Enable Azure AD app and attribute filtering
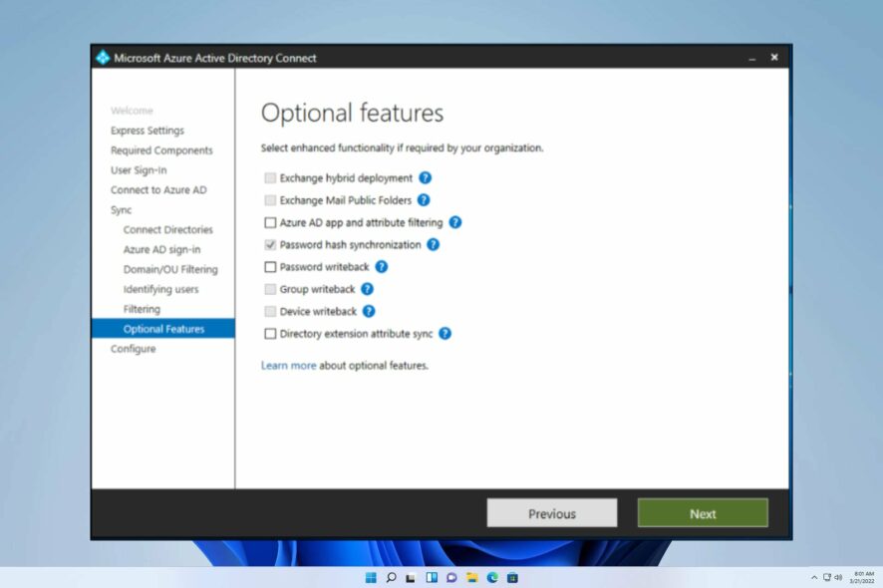883x588 pixels. [x=270, y=222]
